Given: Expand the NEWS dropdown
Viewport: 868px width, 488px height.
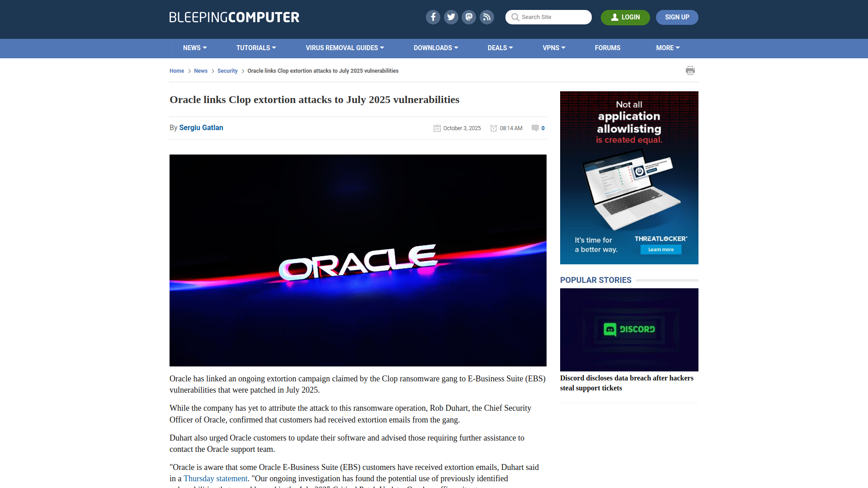Looking at the screenshot, I should click(195, 48).
